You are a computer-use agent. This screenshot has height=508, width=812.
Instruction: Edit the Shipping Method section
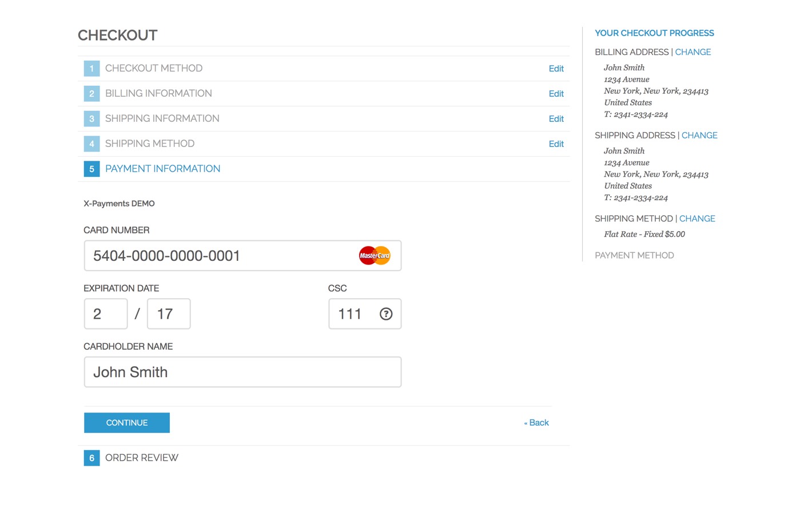click(x=556, y=144)
